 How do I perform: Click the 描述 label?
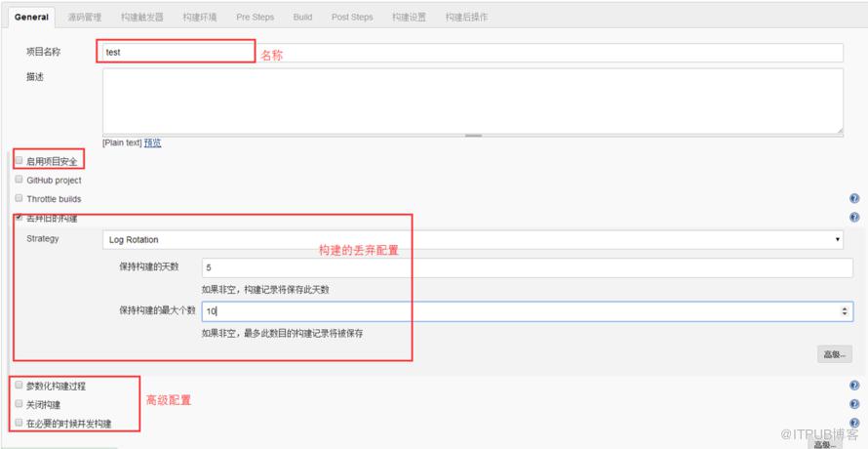click(35, 77)
